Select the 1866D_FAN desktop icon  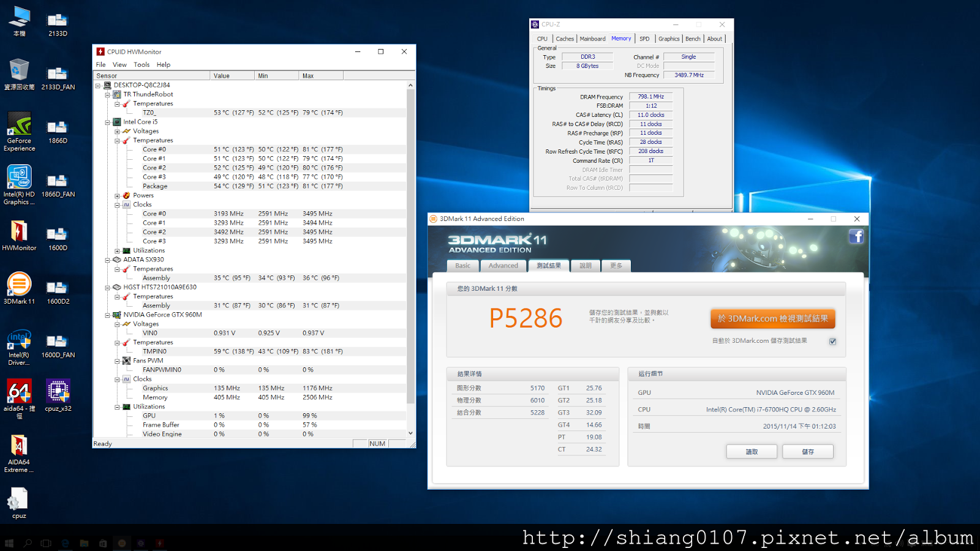[x=58, y=185]
